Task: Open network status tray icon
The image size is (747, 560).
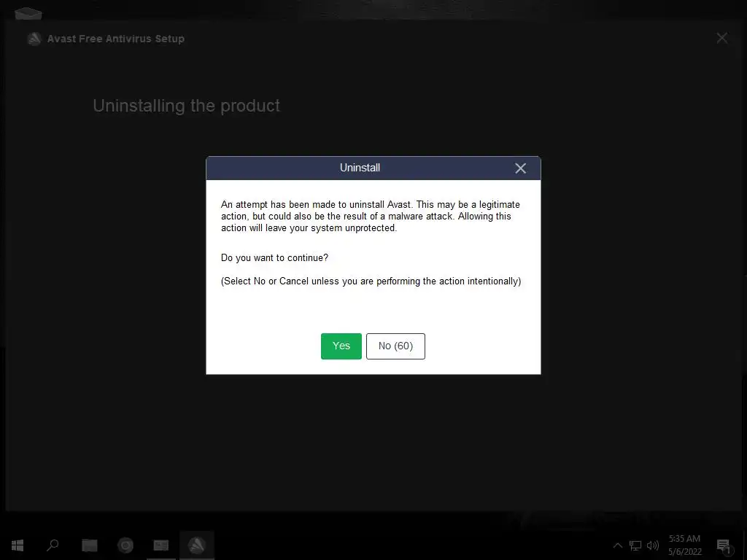Action: (x=635, y=545)
